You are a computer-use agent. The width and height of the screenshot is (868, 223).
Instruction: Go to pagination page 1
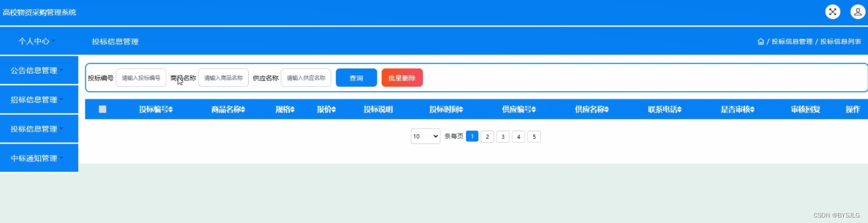point(472,136)
